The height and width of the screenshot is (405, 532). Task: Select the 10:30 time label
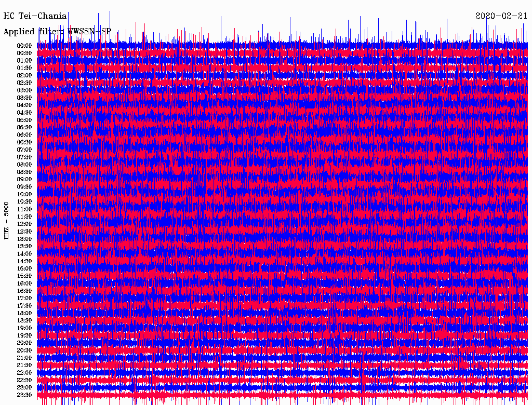click(x=24, y=201)
